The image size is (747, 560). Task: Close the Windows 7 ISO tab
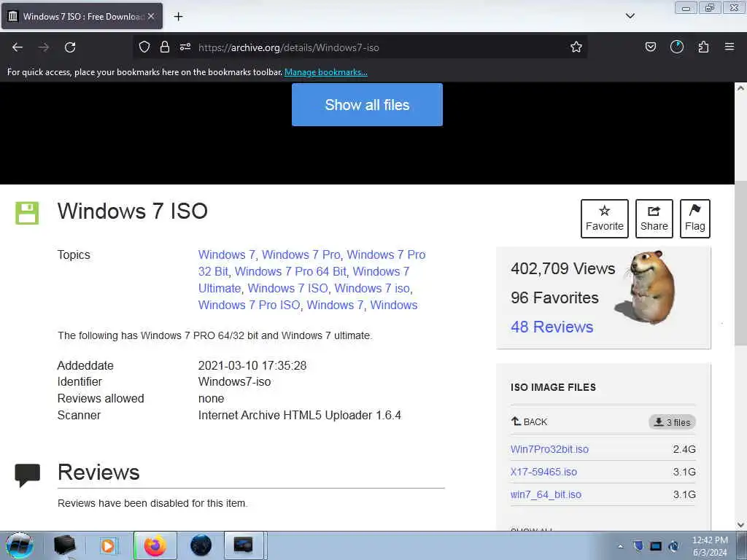[x=151, y=16]
